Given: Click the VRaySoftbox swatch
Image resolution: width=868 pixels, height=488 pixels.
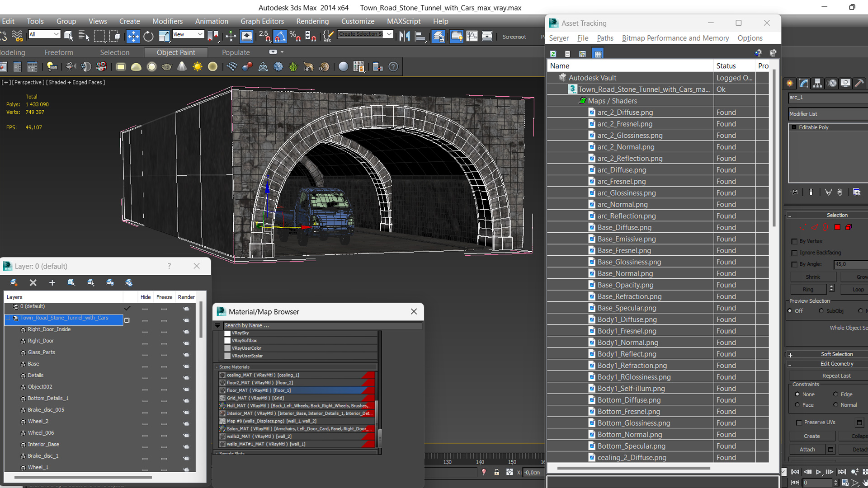Looking at the screenshot, I should [227, 341].
